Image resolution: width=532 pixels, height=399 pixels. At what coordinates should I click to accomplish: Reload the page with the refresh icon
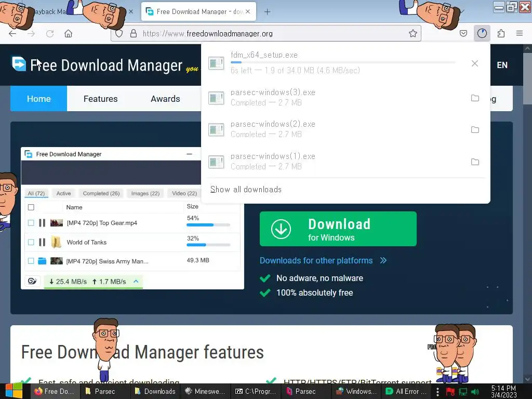coord(50,34)
